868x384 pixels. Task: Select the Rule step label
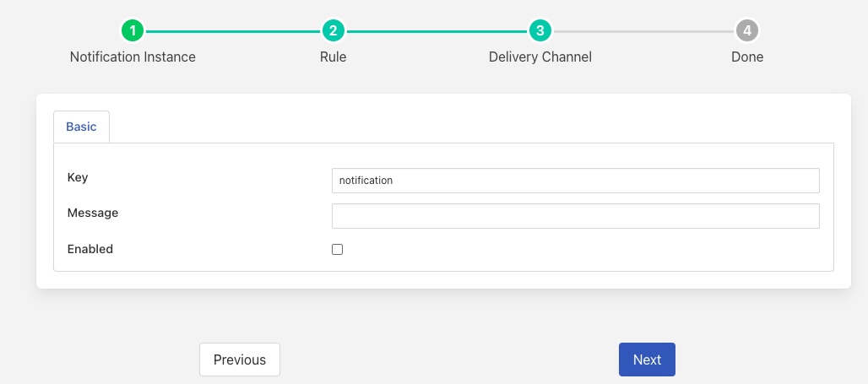point(334,57)
